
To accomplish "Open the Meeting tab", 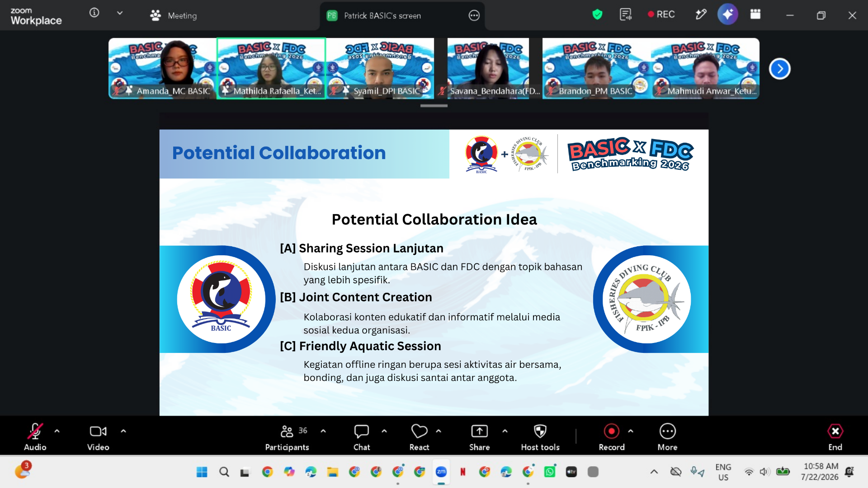I will 174,15.
